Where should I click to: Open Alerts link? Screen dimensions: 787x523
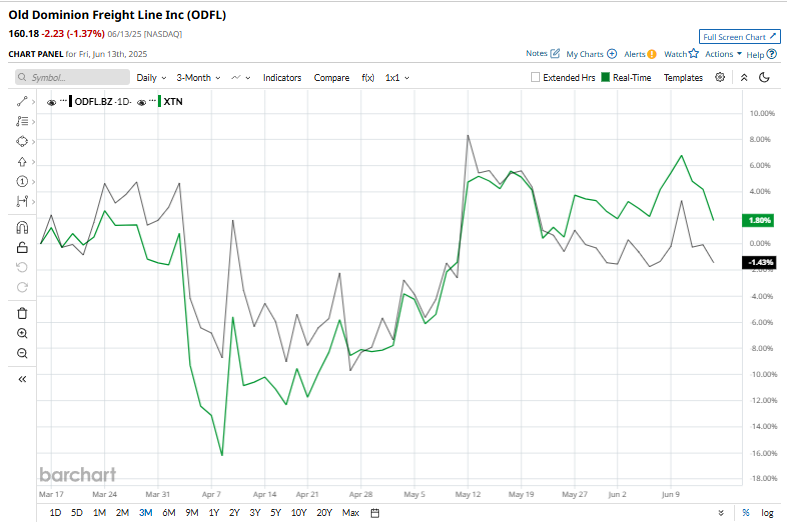pos(640,54)
